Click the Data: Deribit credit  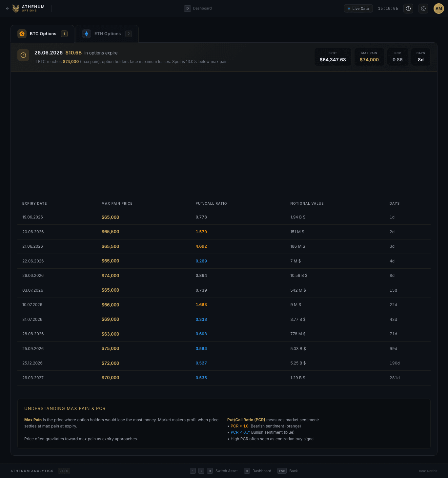[427, 471]
